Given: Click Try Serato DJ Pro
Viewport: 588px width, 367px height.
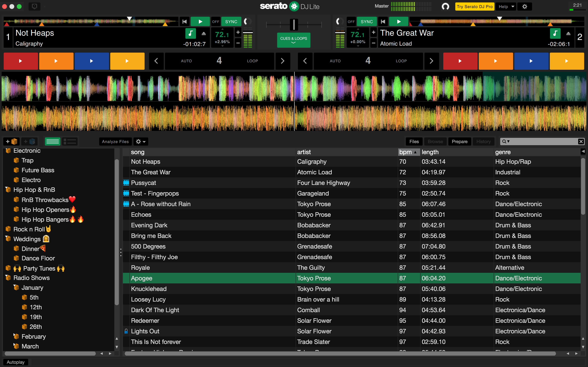Looking at the screenshot, I should (x=474, y=6).
